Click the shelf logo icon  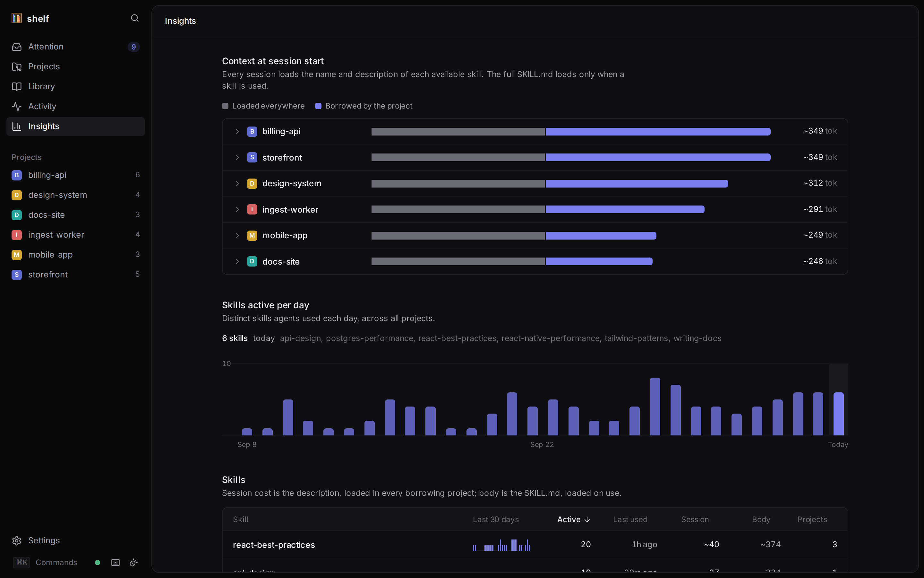(x=16, y=18)
